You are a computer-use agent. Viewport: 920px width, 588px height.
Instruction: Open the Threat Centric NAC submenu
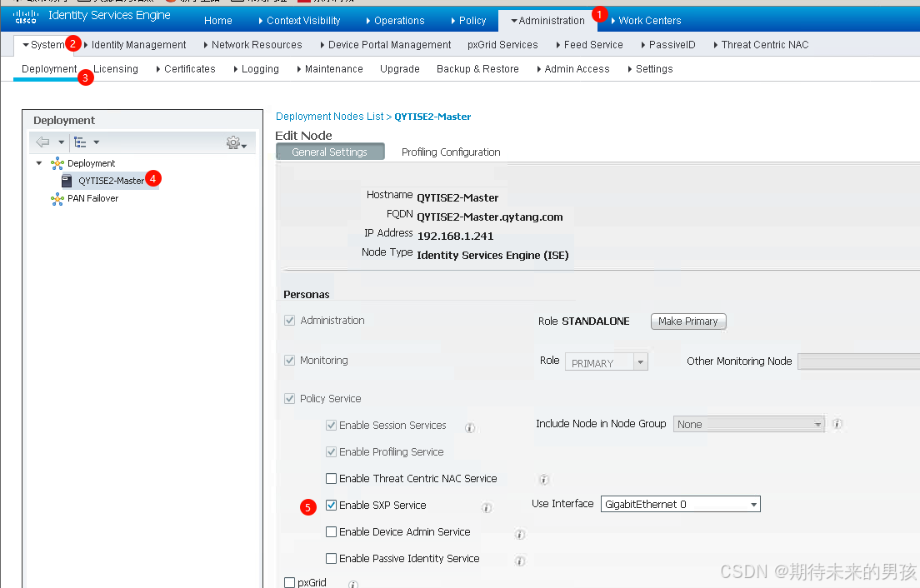click(x=761, y=44)
